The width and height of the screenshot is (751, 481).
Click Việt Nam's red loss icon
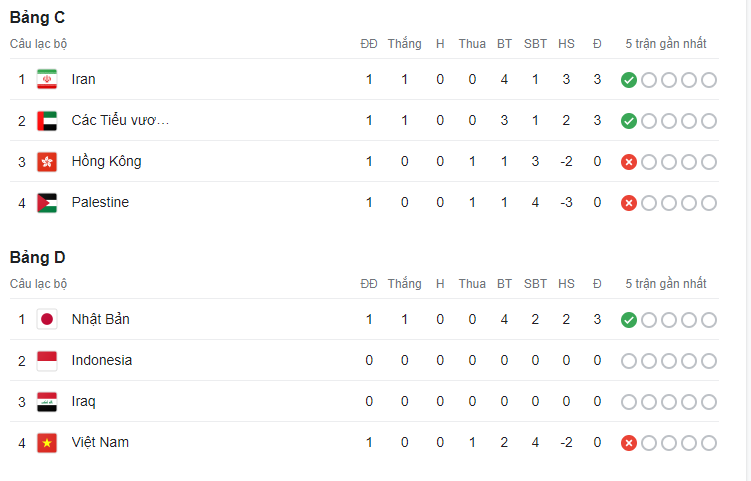click(628, 443)
